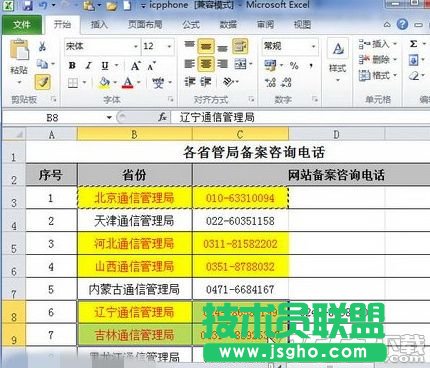Toggle Underline formatting
Screen dimensions: 430x368
click(105, 65)
